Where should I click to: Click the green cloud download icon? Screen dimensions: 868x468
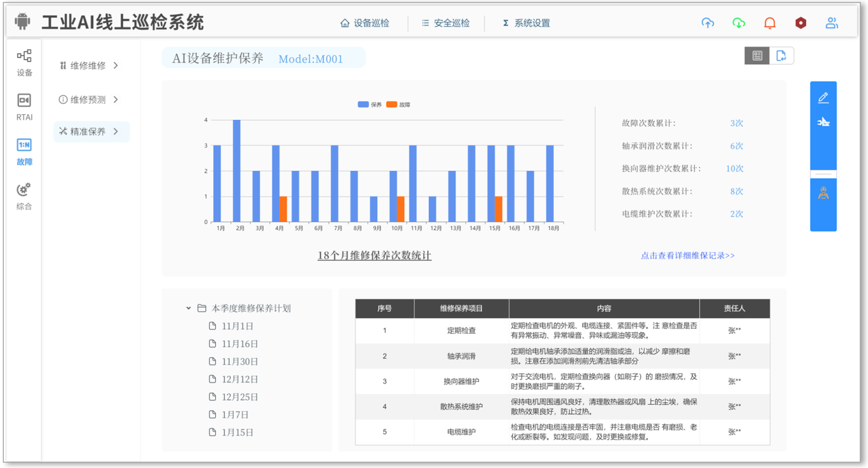tap(738, 23)
